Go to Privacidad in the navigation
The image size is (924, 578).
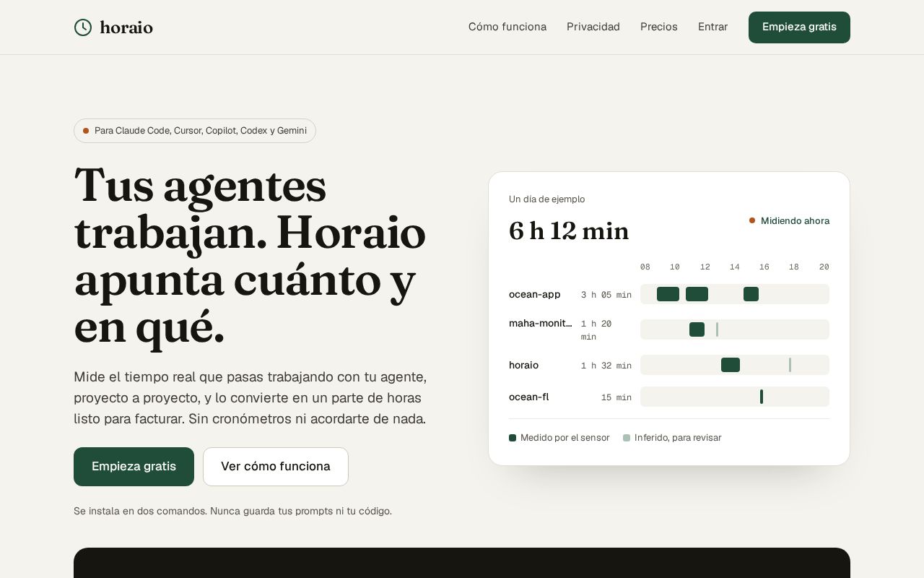pyautogui.click(x=593, y=27)
